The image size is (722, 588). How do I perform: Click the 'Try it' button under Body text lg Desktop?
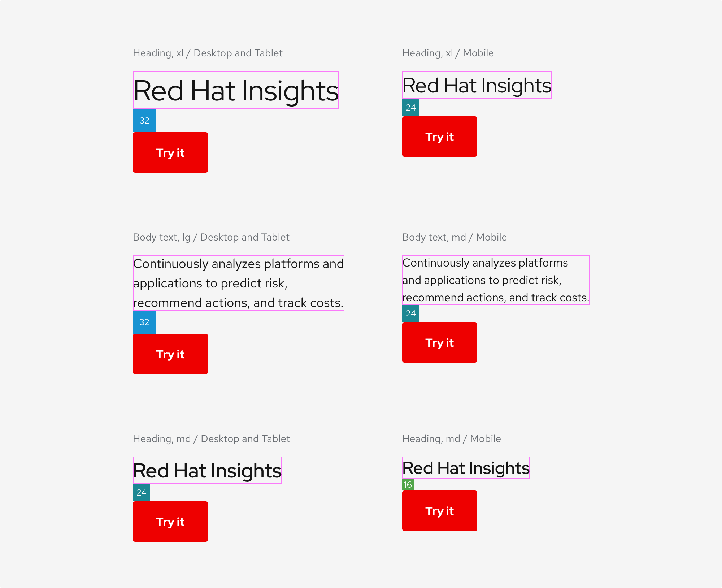coord(170,353)
